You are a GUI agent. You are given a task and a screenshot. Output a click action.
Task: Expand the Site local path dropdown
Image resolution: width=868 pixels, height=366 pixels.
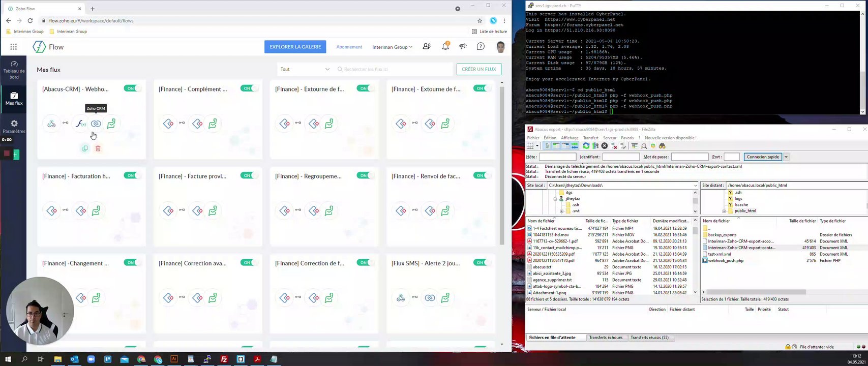696,186
